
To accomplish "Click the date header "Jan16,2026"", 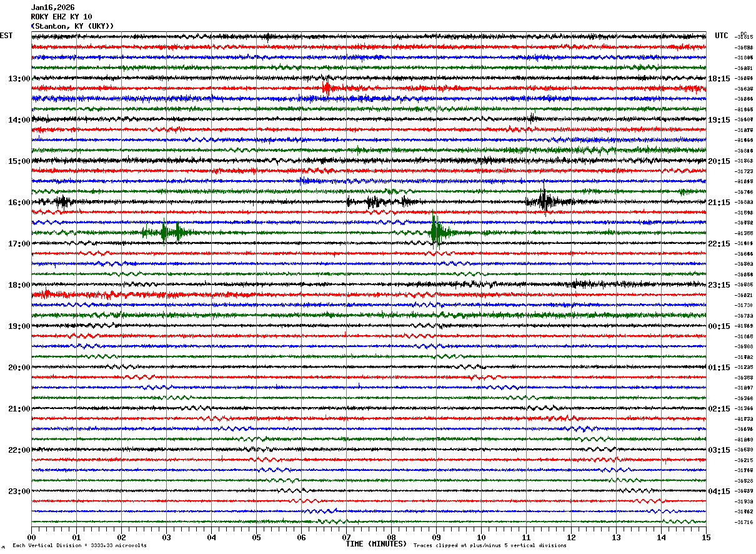I will 52,8.
